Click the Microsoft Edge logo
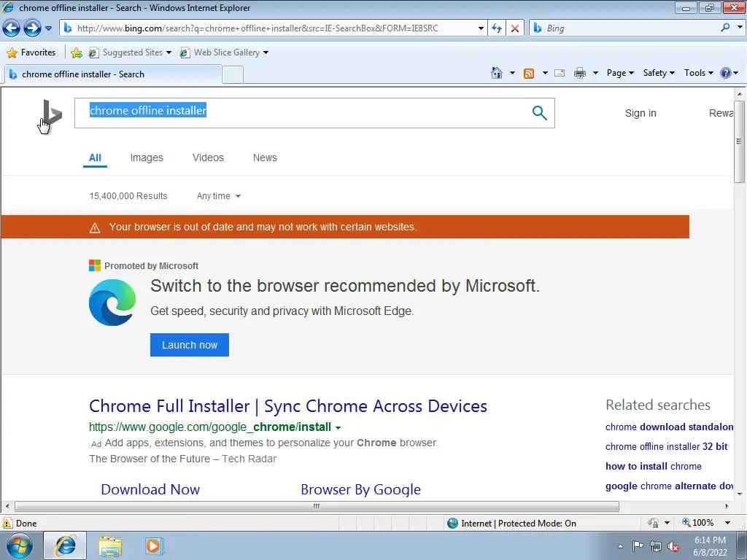The image size is (747, 560). [112, 303]
